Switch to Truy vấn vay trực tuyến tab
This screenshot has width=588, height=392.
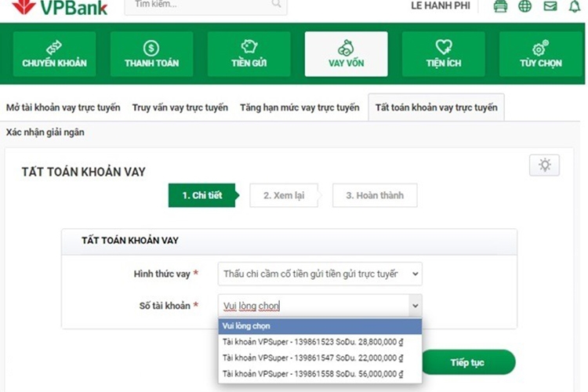180,107
